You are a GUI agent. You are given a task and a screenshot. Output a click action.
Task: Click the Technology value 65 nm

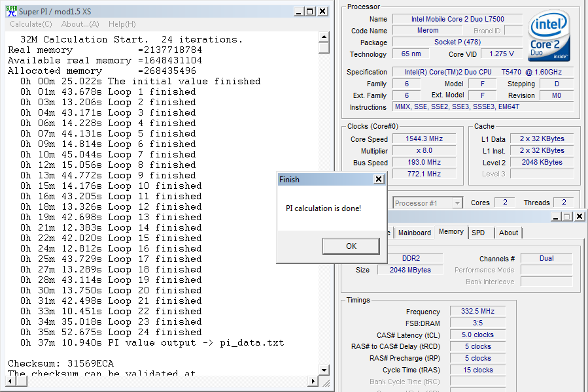tap(411, 54)
